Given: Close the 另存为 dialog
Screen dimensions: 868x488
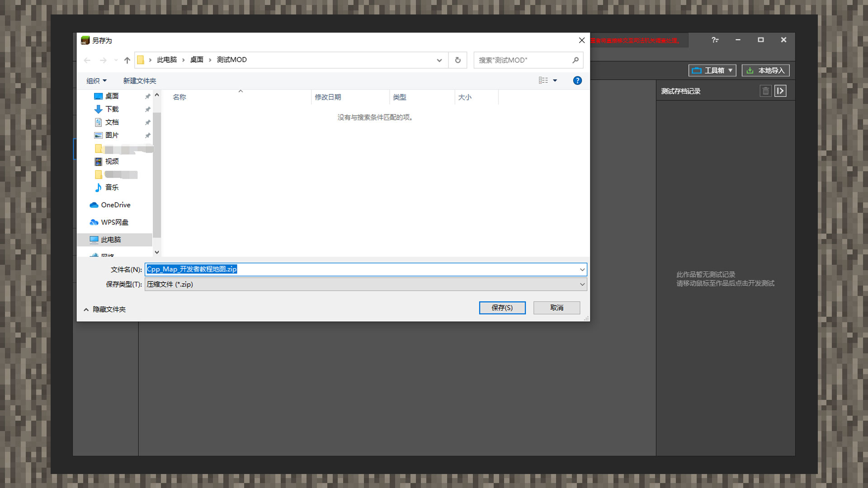Looking at the screenshot, I should (x=582, y=40).
